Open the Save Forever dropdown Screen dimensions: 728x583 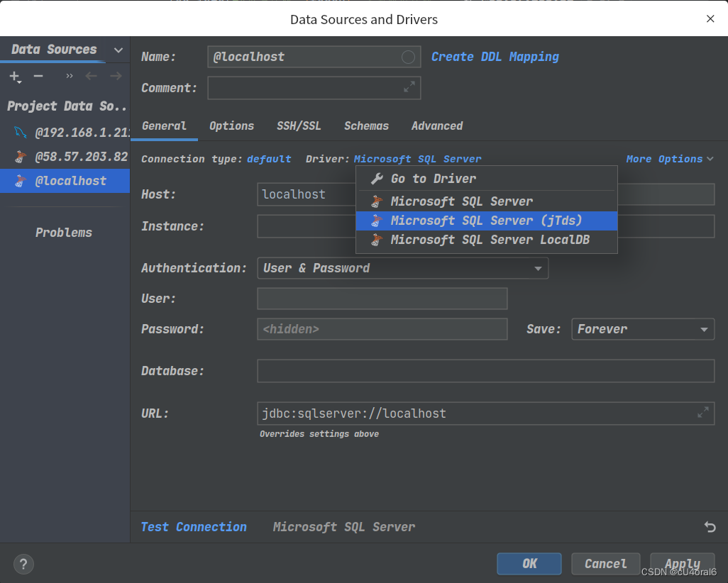tap(702, 328)
